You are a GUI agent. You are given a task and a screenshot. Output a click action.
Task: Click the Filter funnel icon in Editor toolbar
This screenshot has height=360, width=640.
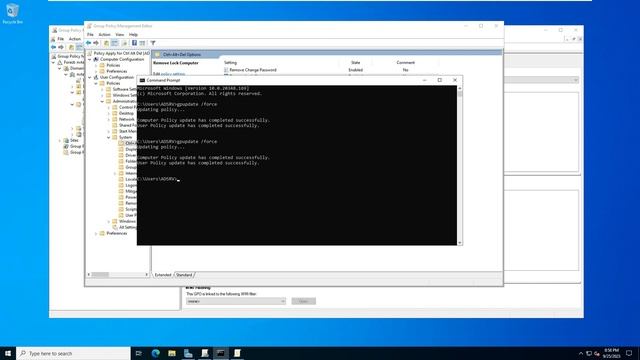[153, 43]
